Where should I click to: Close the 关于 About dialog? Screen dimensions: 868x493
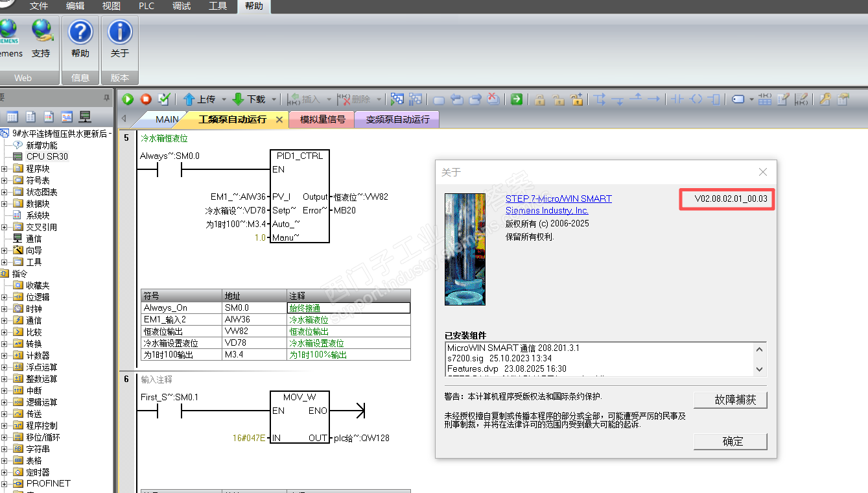pyautogui.click(x=763, y=172)
